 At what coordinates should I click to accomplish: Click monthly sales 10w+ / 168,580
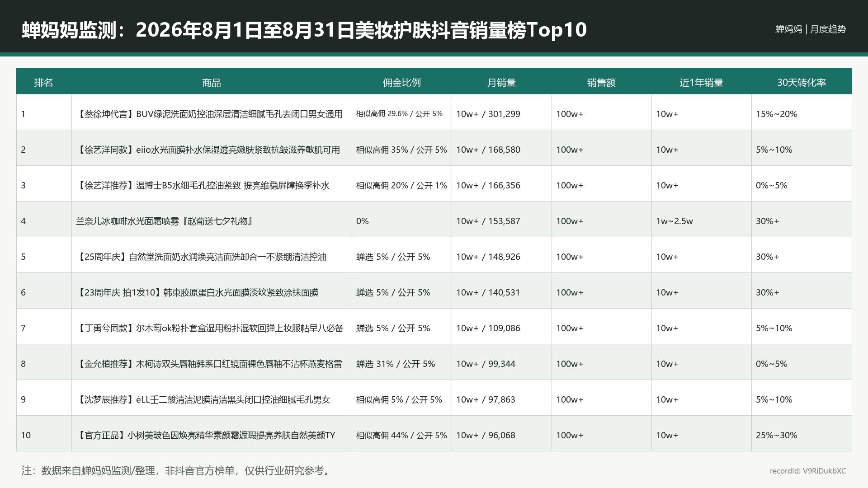[488, 150]
